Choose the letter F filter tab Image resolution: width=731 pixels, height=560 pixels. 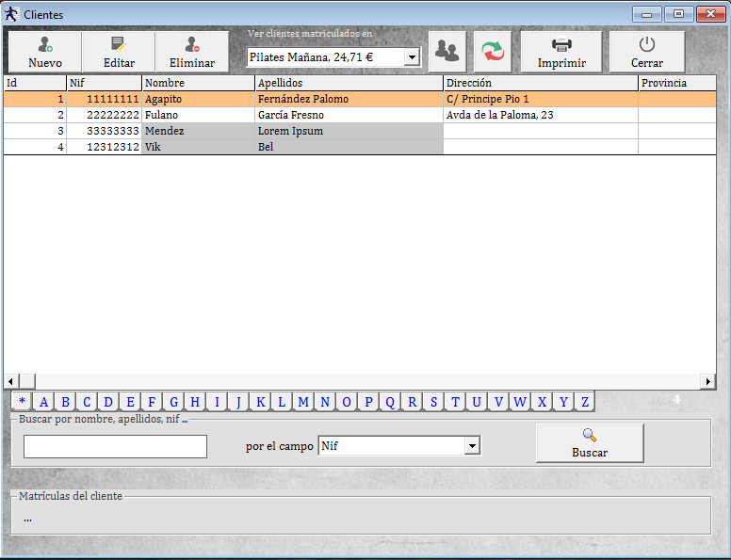pyautogui.click(x=152, y=402)
